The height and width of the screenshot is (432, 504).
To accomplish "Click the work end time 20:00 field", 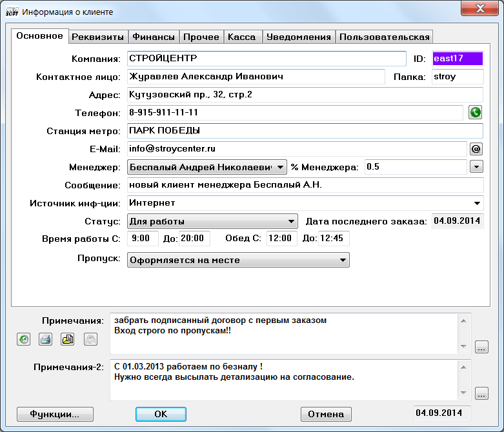I will click(194, 239).
